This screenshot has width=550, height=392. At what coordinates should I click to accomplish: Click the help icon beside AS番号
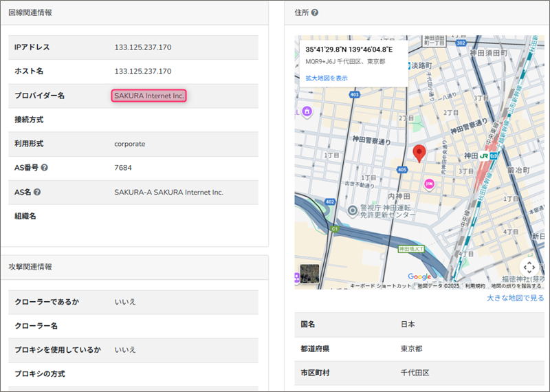pyautogui.click(x=44, y=168)
